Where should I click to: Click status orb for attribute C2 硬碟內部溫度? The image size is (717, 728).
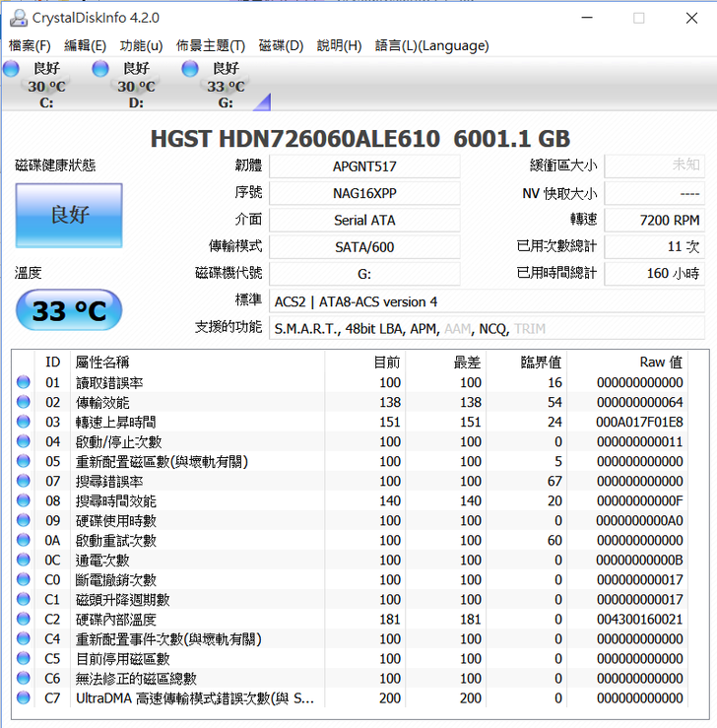tap(24, 620)
